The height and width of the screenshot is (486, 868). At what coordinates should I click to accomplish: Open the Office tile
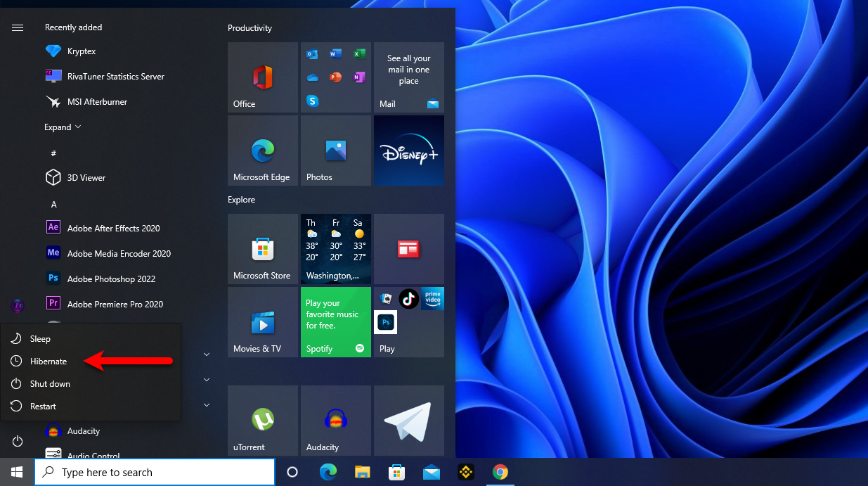(263, 77)
